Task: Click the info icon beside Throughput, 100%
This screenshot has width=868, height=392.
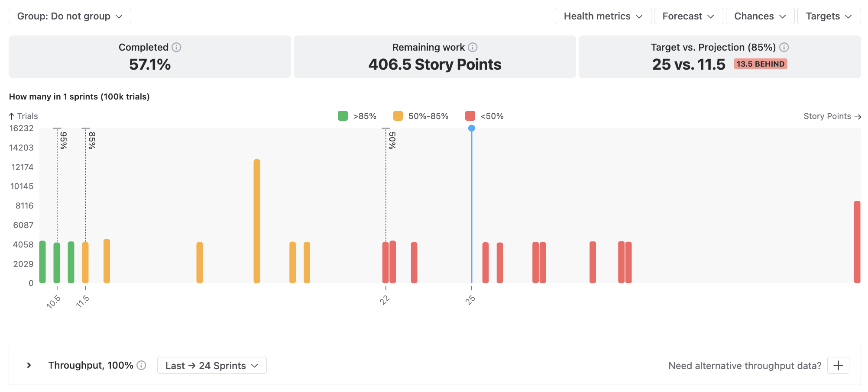Action: (141, 365)
